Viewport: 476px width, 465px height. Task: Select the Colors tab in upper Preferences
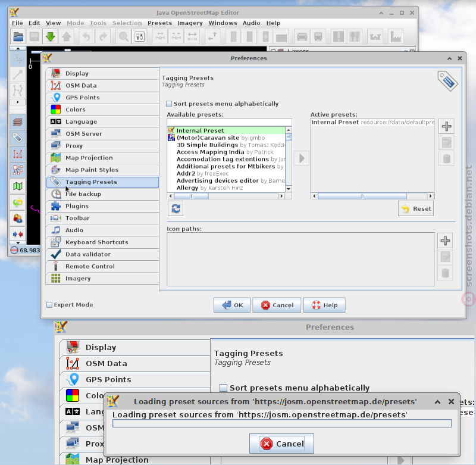102,110
